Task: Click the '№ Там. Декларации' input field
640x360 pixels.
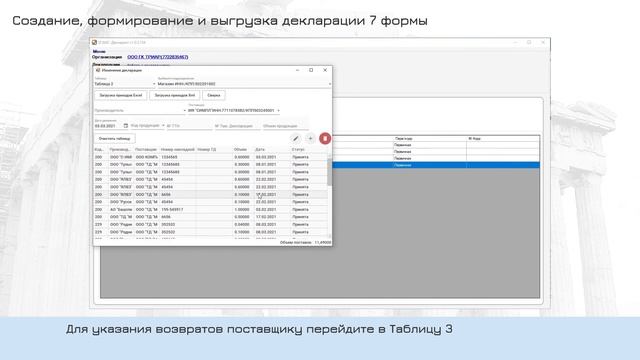Action: tap(237, 126)
